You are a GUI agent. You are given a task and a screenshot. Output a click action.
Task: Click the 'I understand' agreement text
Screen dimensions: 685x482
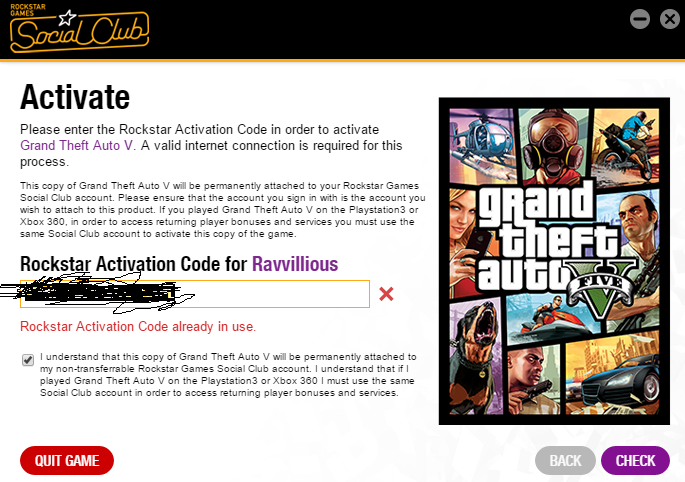coord(228,375)
